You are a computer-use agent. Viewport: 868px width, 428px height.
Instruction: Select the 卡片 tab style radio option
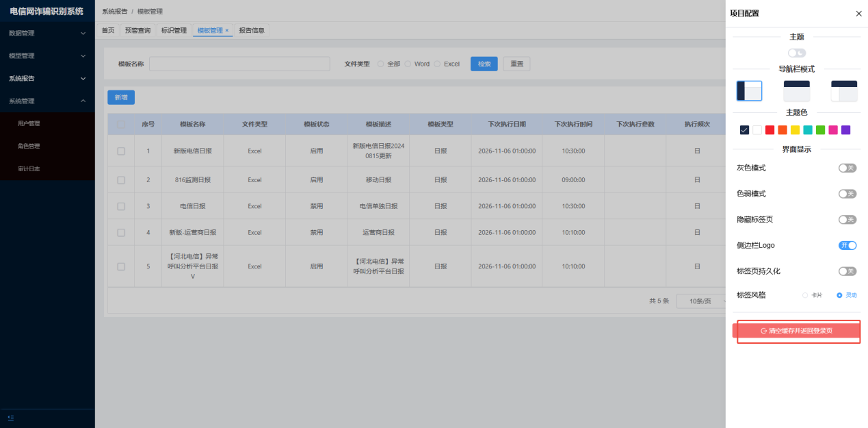point(806,295)
